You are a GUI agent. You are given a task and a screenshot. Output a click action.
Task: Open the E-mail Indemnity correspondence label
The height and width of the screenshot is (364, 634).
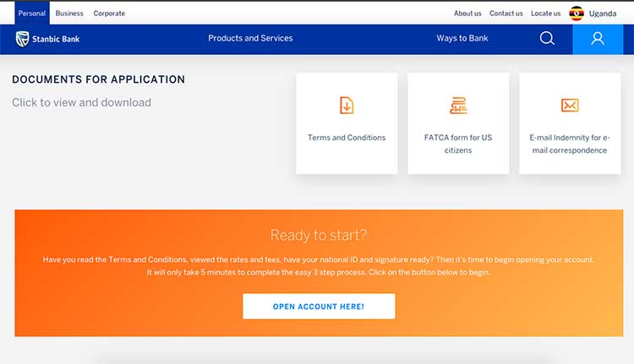(570, 144)
